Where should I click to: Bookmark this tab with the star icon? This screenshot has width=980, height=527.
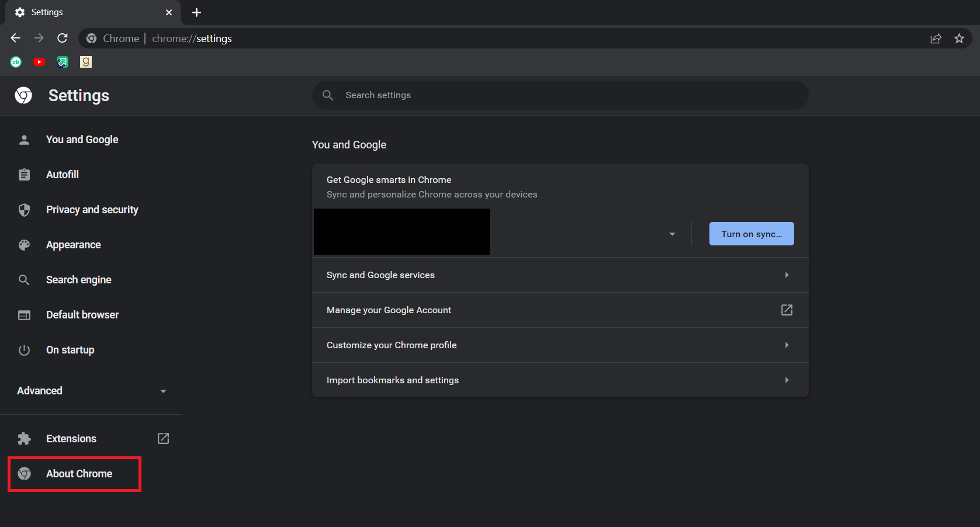point(959,39)
